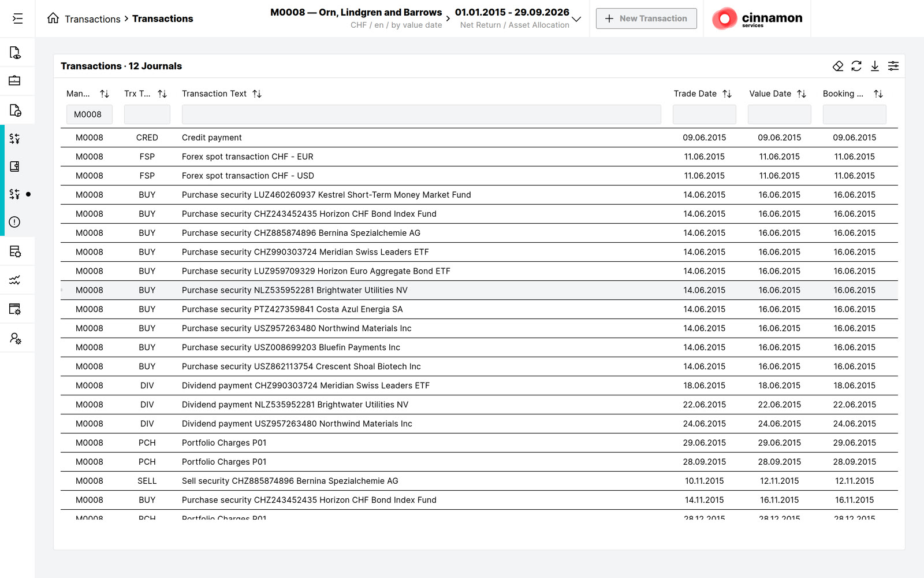Download the transactions list

875,66
